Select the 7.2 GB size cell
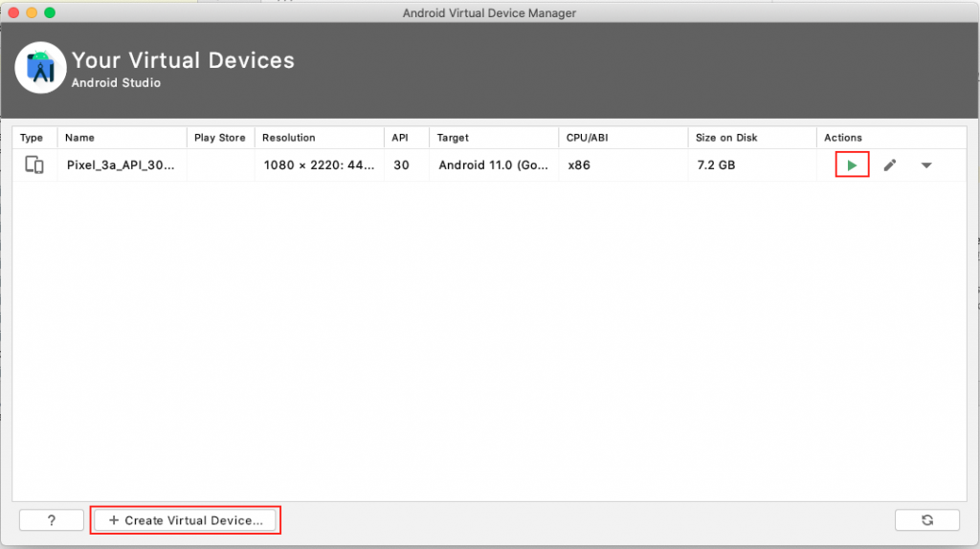Viewport: 980px width, 549px height. [716, 165]
